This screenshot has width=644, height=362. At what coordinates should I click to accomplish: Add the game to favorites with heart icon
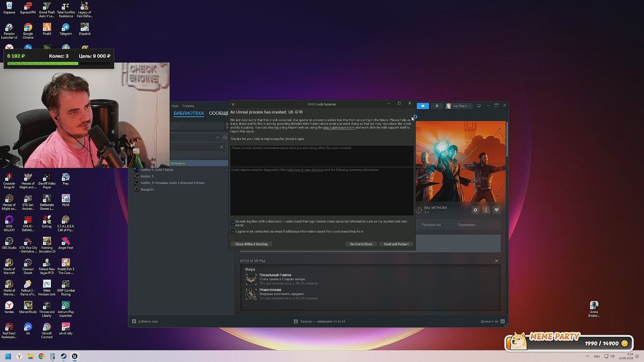(x=496, y=210)
